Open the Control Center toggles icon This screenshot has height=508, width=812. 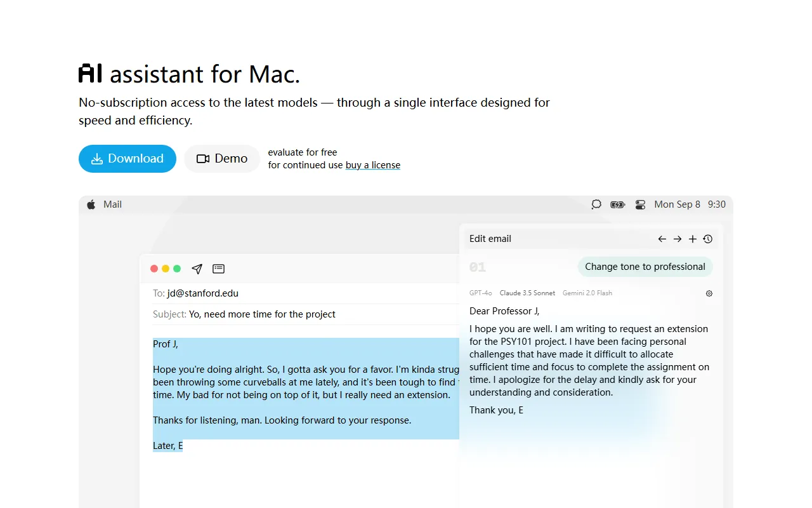pos(640,204)
